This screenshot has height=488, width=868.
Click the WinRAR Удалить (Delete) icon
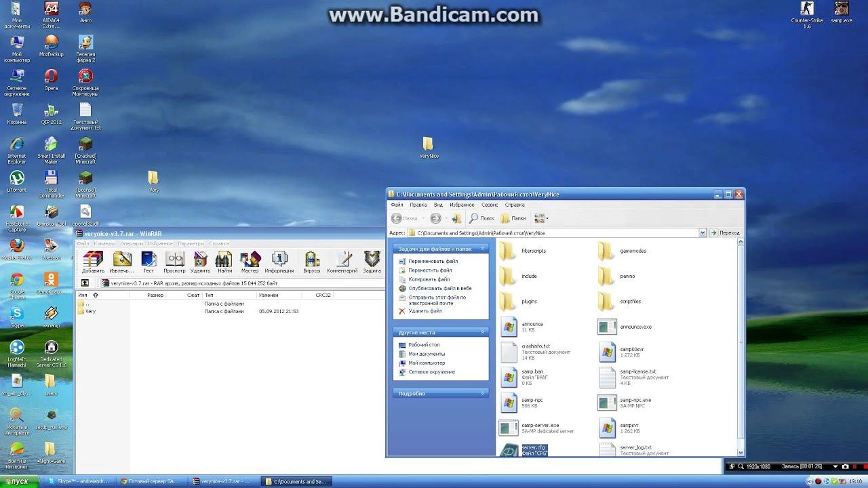[x=200, y=262]
